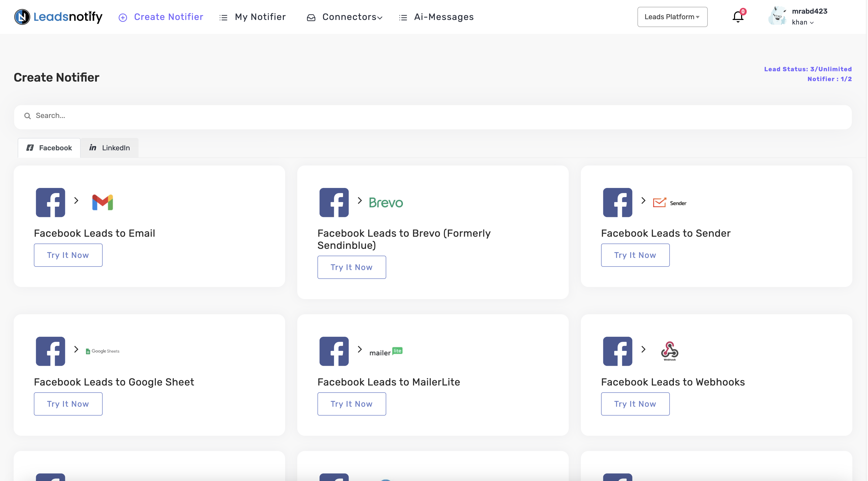Click the red notification count badge
Image resolution: width=868 pixels, height=481 pixels.
743,12
